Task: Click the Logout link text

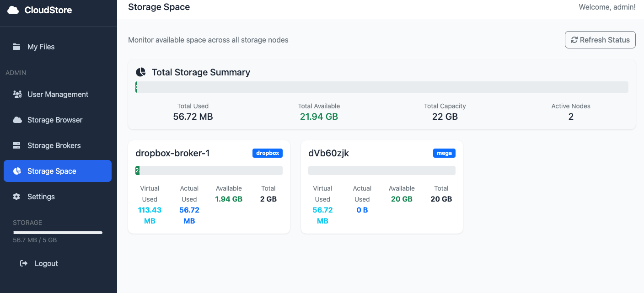Action: point(46,263)
